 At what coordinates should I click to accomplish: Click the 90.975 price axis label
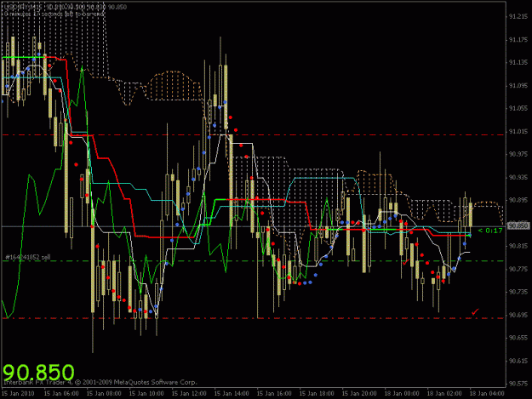[x=518, y=154]
